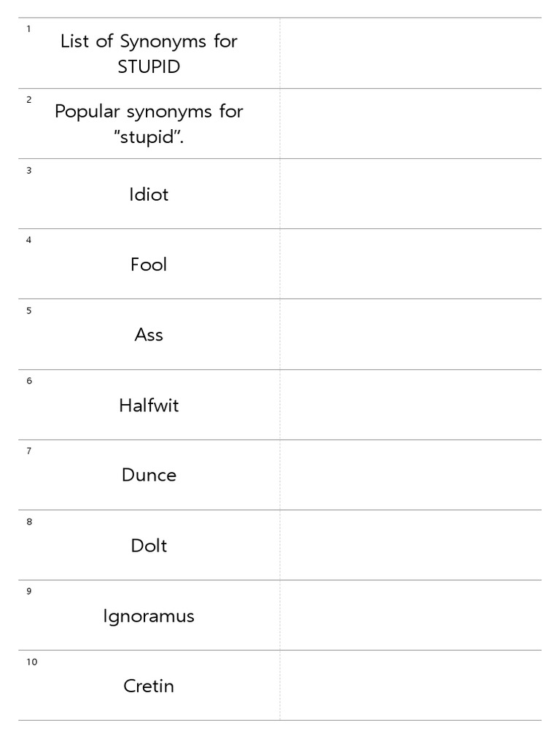
Task: Click the empty cell beside "Ignoramus"
Action: [411, 616]
